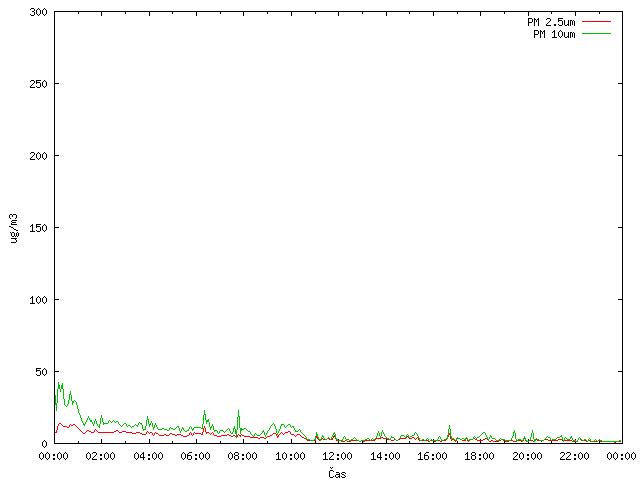The height and width of the screenshot is (480, 640).
Task: Click the 14:00 time label
Action: [385, 456]
